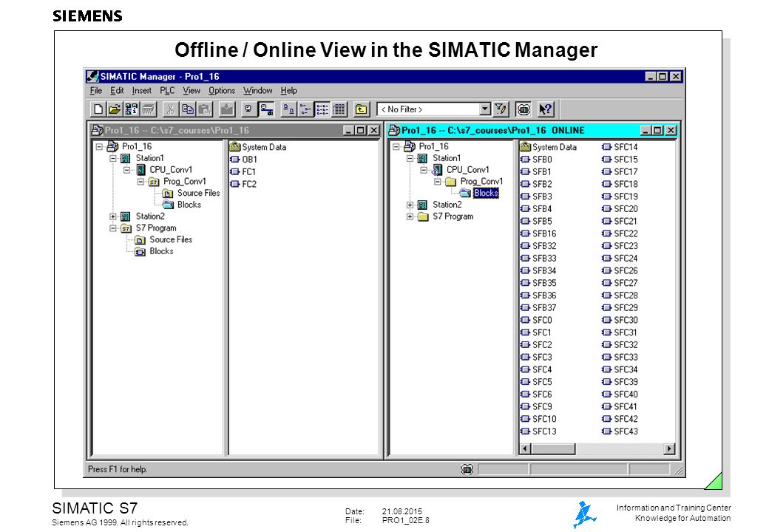Select the SFC0 block in the online list

pyautogui.click(x=536, y=320)
